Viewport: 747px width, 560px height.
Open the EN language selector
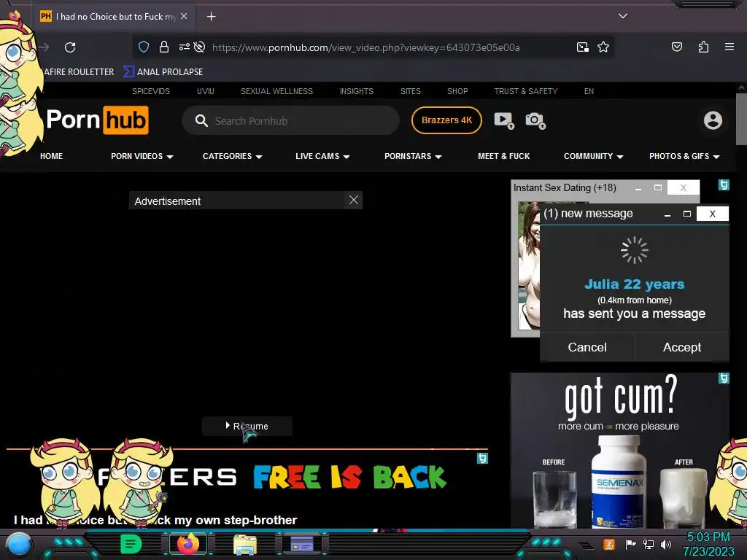(589, 91)
